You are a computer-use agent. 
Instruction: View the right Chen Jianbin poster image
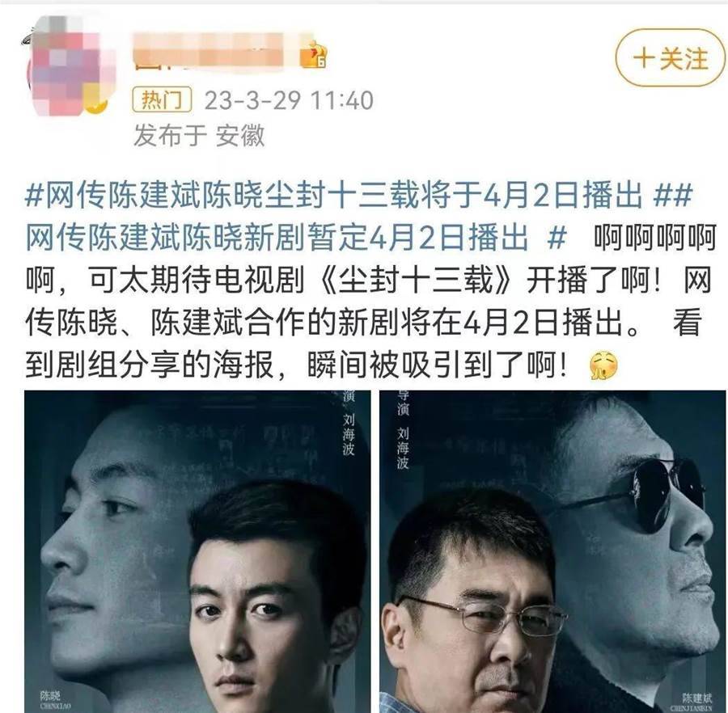(552, 551)
